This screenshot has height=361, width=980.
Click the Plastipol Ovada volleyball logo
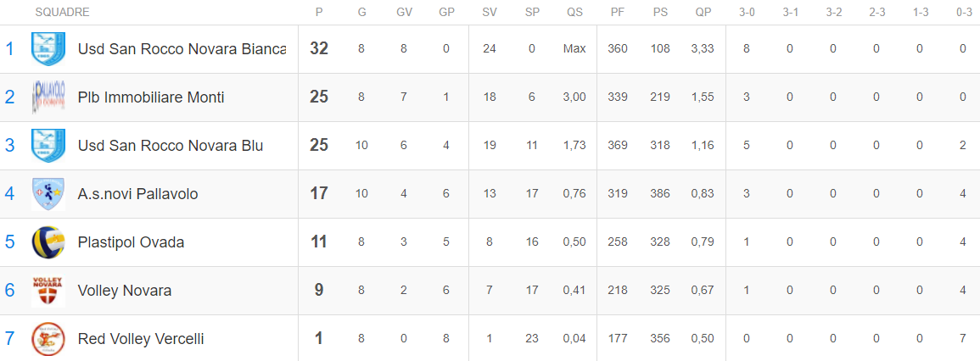click(48, 242)
